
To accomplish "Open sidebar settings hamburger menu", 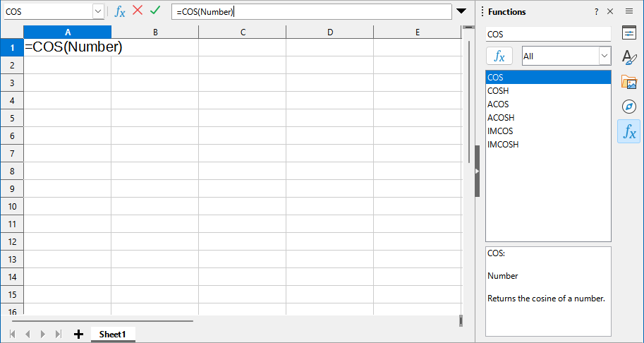I will pos(628,11).
